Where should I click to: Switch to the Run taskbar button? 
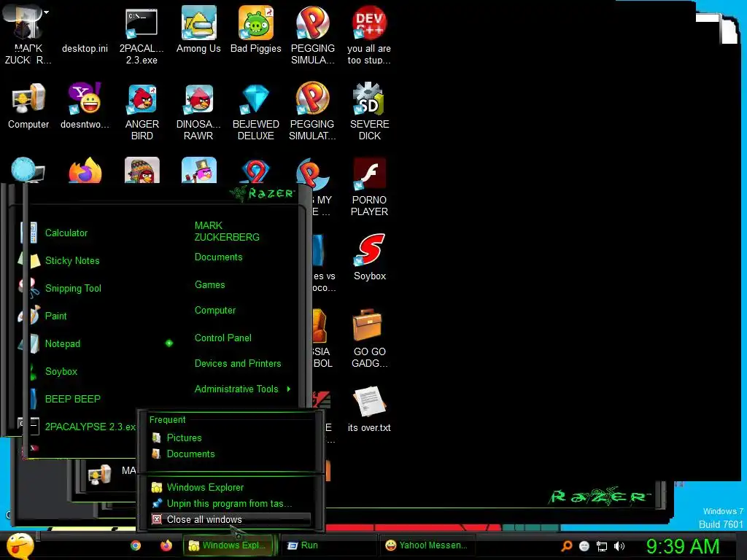[x=329, y=545]
